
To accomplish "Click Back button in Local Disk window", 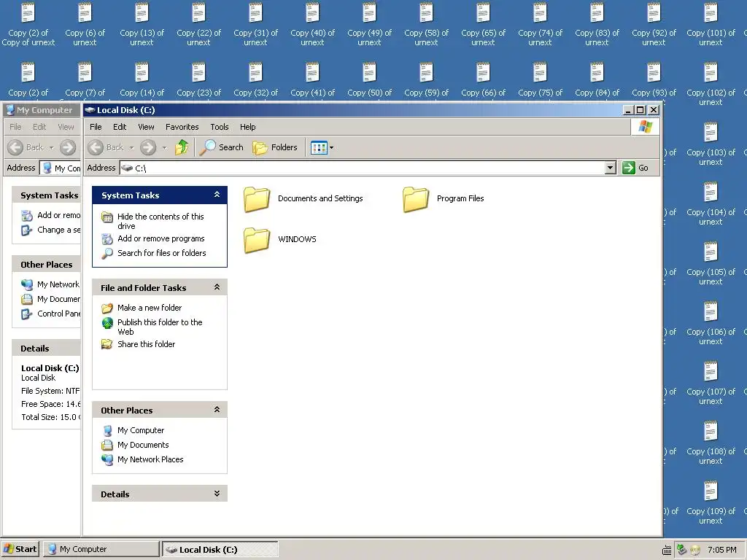I will tap(107, 147).
